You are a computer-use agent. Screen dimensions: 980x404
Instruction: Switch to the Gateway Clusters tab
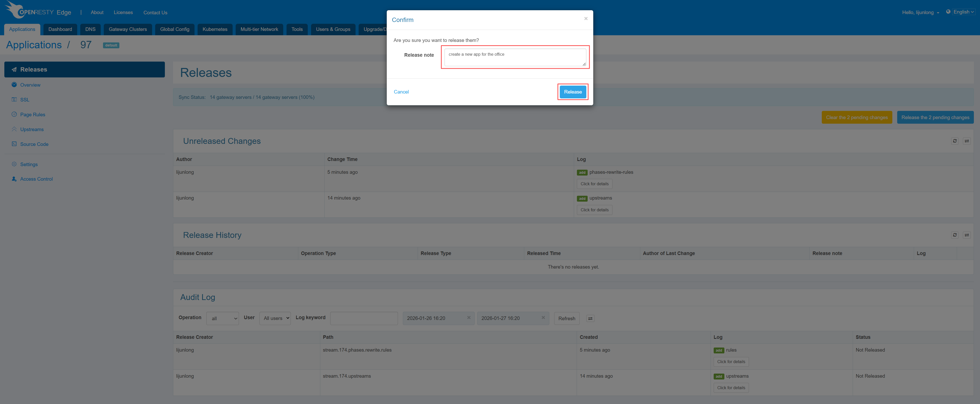[x=128, y=29]
